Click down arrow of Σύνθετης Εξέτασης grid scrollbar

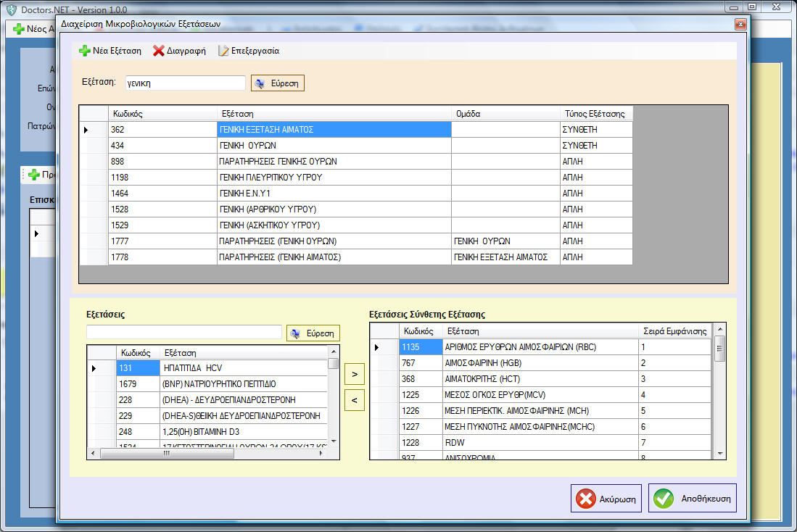pyautogui.click(x=719, y=454)
